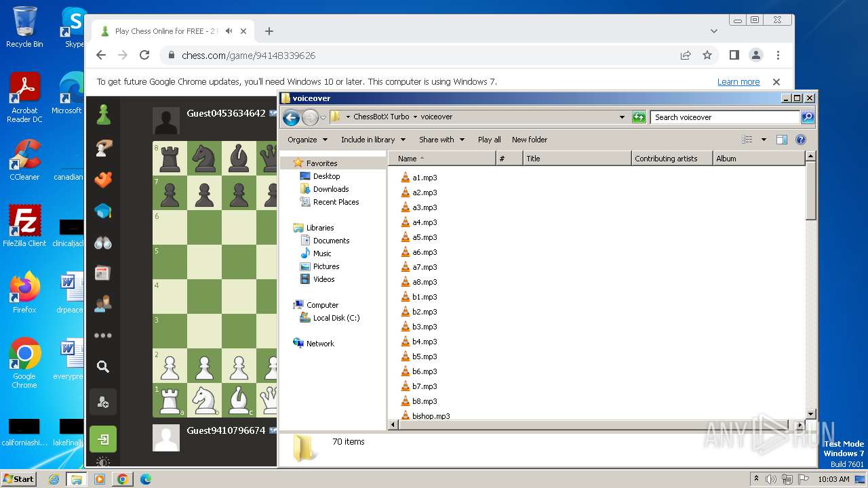The image size is (868, 488).
Task: Click Explorer green refresh button
Action: 639,117
